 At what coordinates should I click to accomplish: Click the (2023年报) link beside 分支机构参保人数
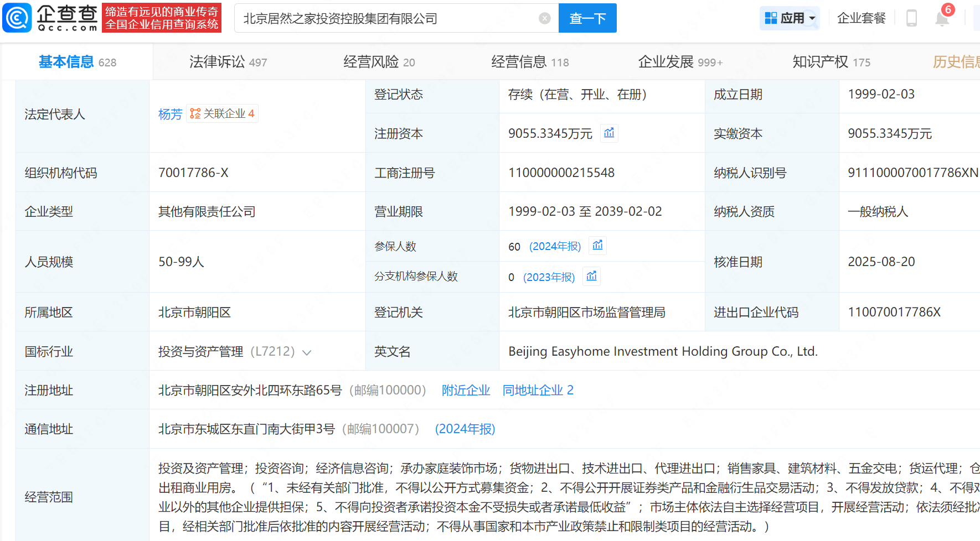coord(549,277)
